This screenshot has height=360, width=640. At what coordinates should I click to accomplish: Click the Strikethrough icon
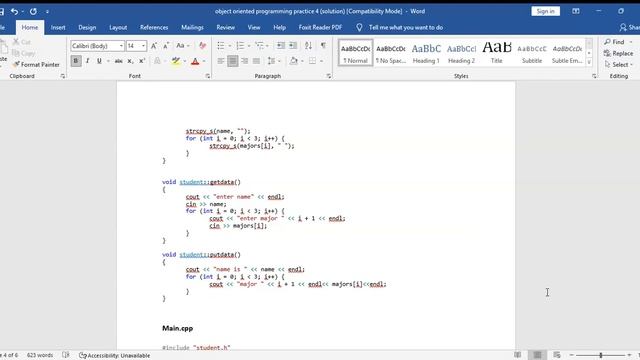[118, 61]
